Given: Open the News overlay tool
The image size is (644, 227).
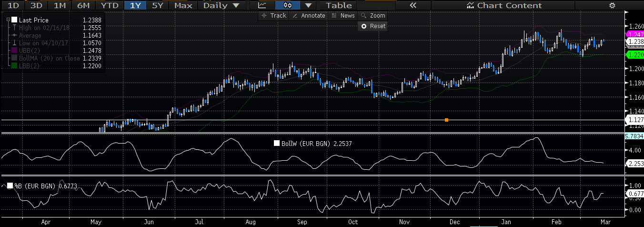Looking at the screenshot, I should pyautogui.click(x=342, y=16).
